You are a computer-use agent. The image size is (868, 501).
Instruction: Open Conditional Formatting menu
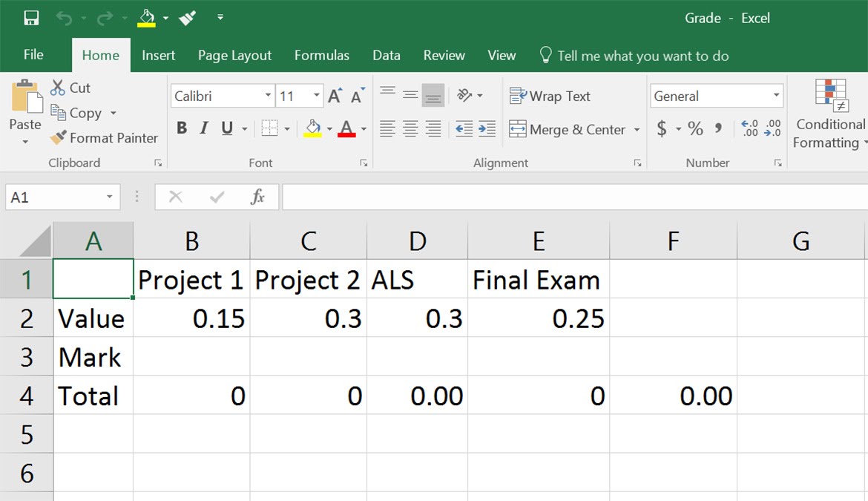[830, 114]
